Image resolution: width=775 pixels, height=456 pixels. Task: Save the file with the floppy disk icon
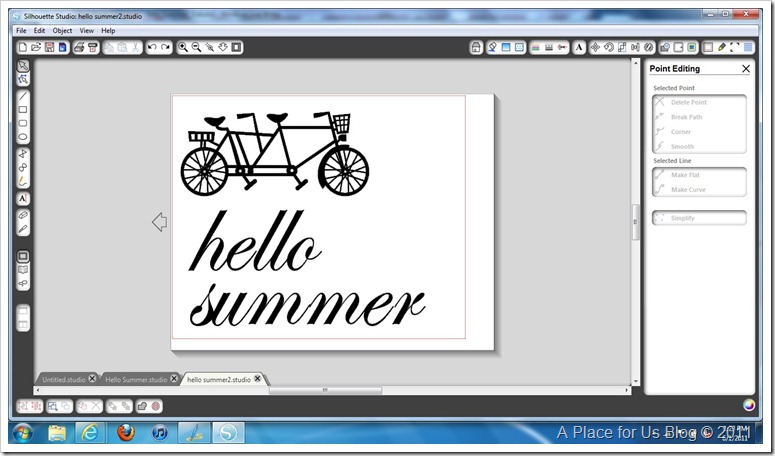[49, 47]
